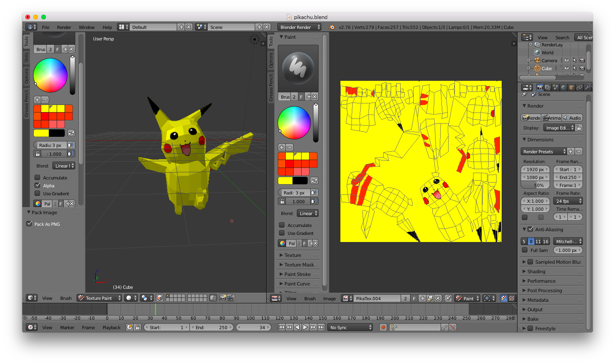Set anti-aliasing samples to 16
The height and width of the screenshot is (364, 615).
click(546, 241)
